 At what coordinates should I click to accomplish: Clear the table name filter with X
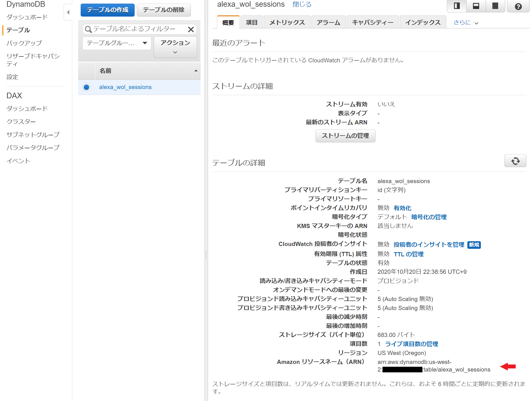click(x=191, y=29)
